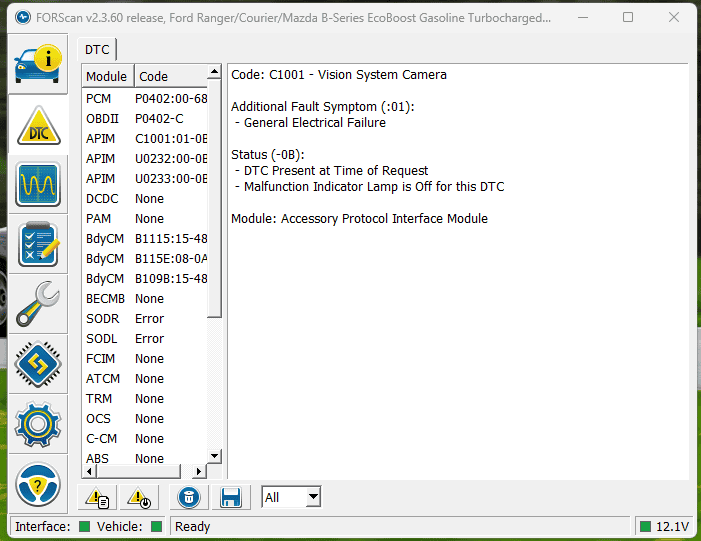The image size is (701, 541).
Task: Maximize the FORScan window
Action: coord(628,17)
